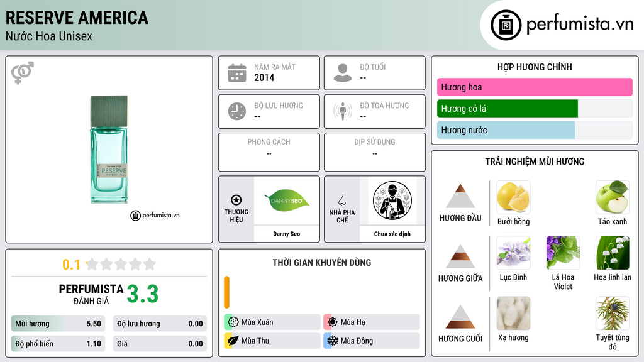The height and width of the screenshot is (362, 644).
Task: Select the Tuyết tùng đỏ note image
Action: point(613,314)
